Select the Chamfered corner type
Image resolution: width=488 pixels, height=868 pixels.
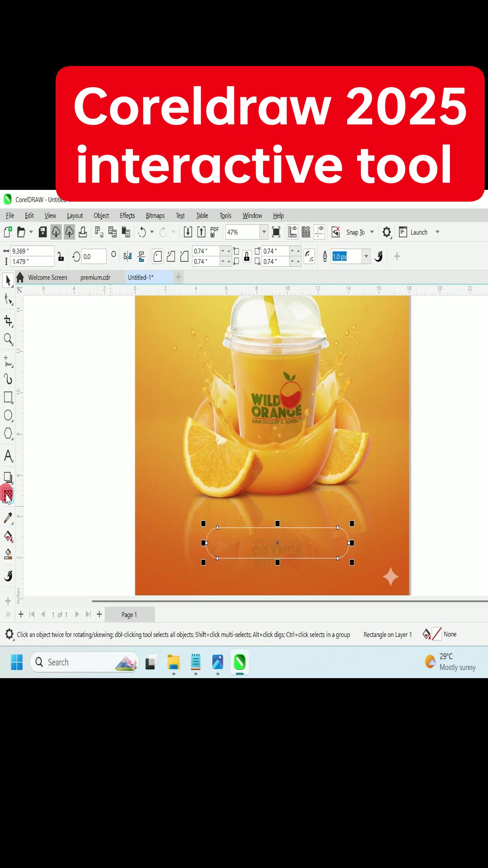(x=184, y=257)
